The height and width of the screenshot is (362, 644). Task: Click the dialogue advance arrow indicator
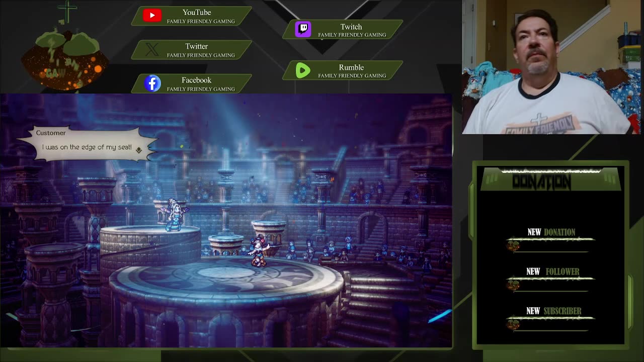(x=139, y=149)
